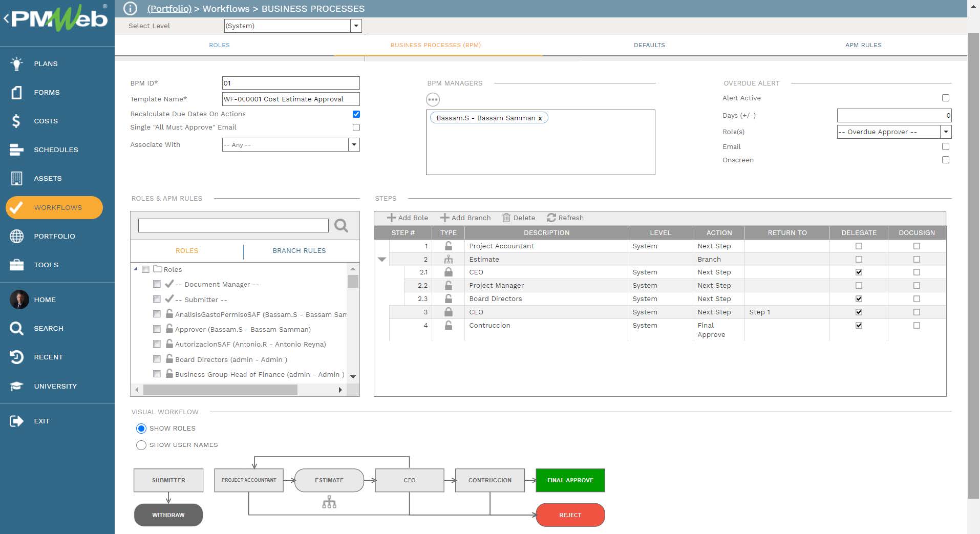Image resolution: width=980 pixels, height=534 pixels.
Task: Select the Costs icon in the sidebar
Action: [16, 121]
